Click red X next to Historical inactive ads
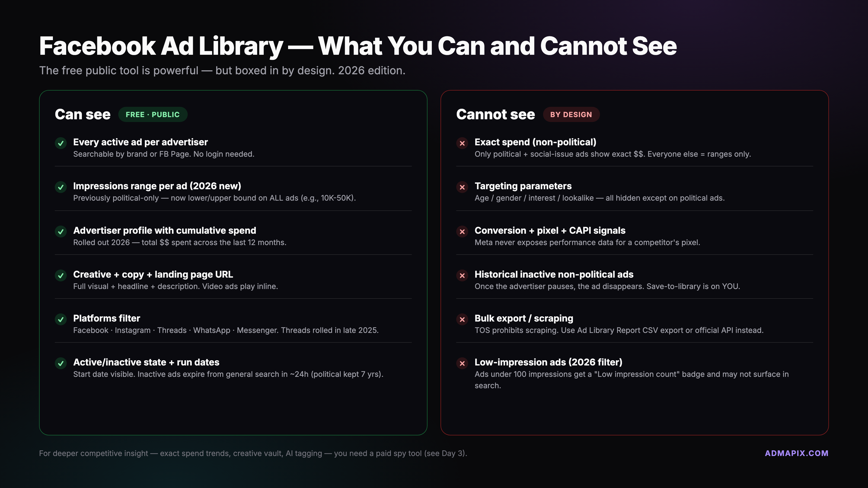 [x=462, y=275]
